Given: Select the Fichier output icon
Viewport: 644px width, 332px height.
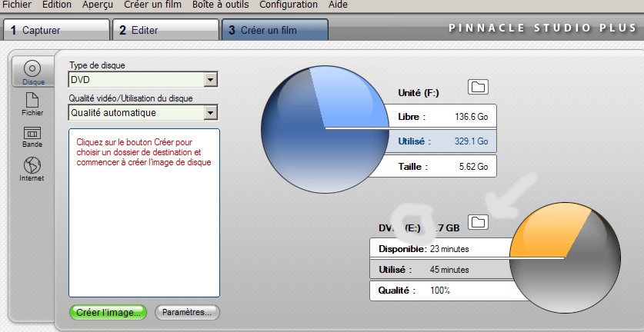Looking at the screenshot, I should (32, 104).
